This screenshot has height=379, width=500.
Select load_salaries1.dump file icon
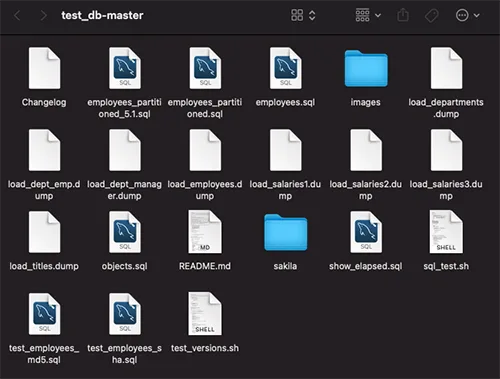[x=286, y=150]
